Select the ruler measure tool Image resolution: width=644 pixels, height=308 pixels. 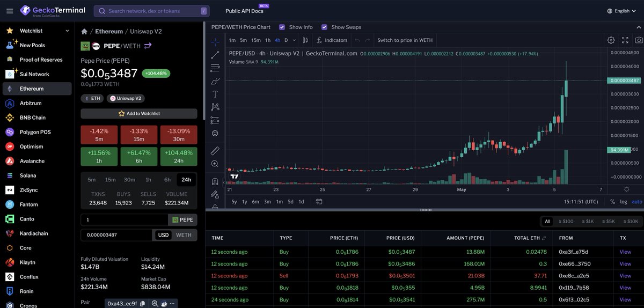(215, 150)
